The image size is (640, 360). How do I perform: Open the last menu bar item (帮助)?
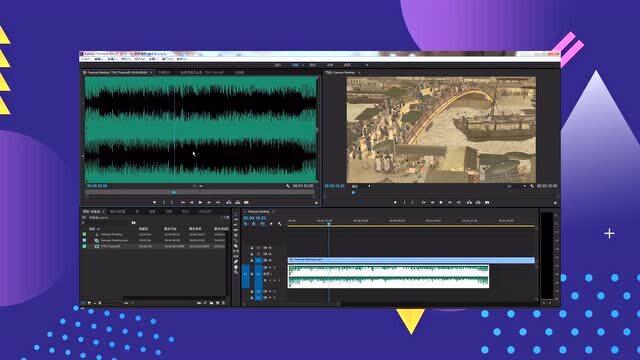point(182,59)
